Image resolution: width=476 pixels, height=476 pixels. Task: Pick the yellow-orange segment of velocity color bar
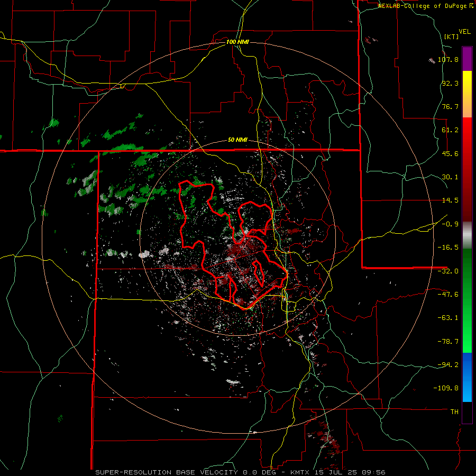coord(467,94)
